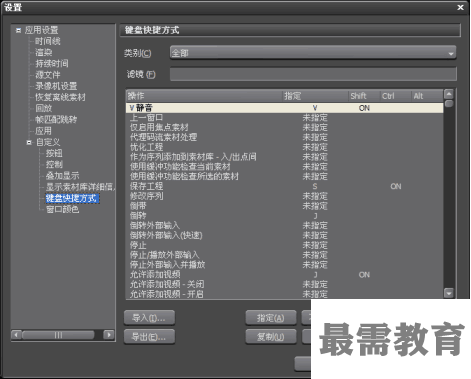Click Ctrl ON cell in 保存工程 row
471x379 pixels.
point(396,186)
